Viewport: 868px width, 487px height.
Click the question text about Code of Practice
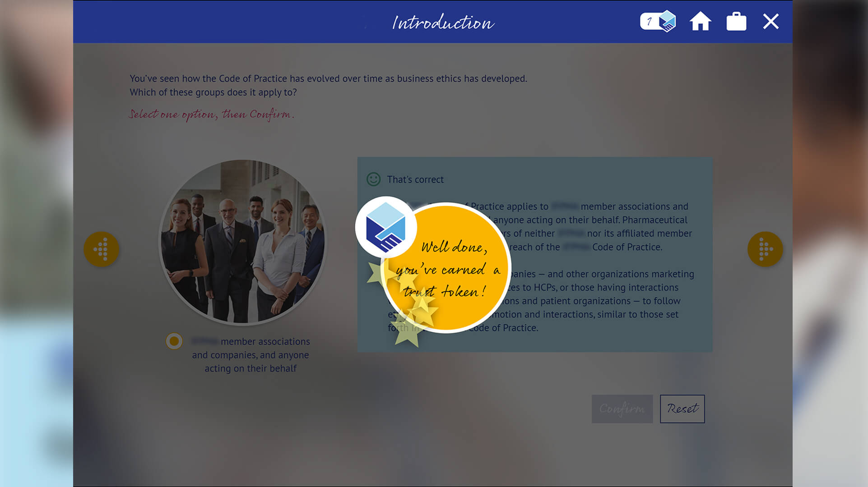328,85
